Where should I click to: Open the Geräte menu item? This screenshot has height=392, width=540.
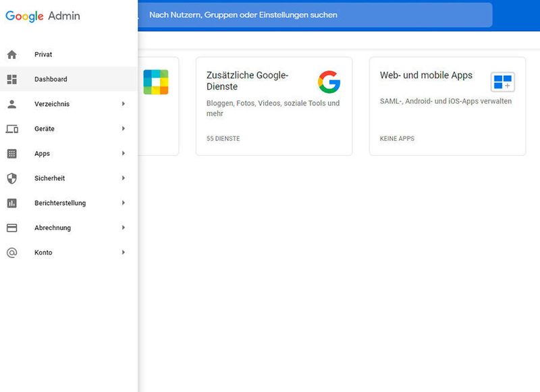tap(69, 129)
